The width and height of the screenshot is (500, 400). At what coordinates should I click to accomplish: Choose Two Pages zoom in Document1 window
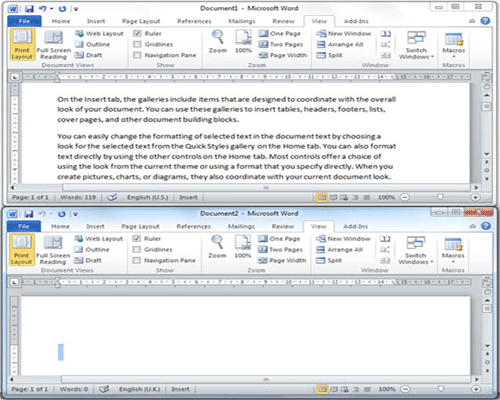pyautogui.click(x=281, y=44)
